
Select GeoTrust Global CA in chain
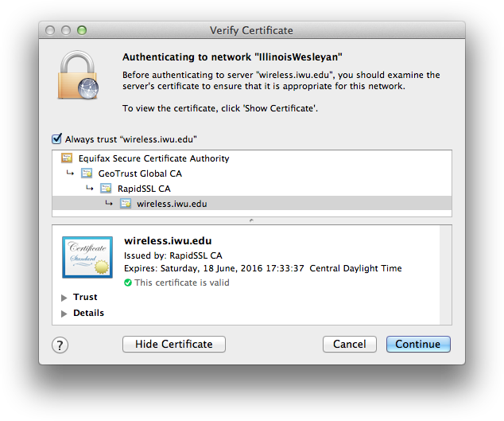tap(252, 173)
